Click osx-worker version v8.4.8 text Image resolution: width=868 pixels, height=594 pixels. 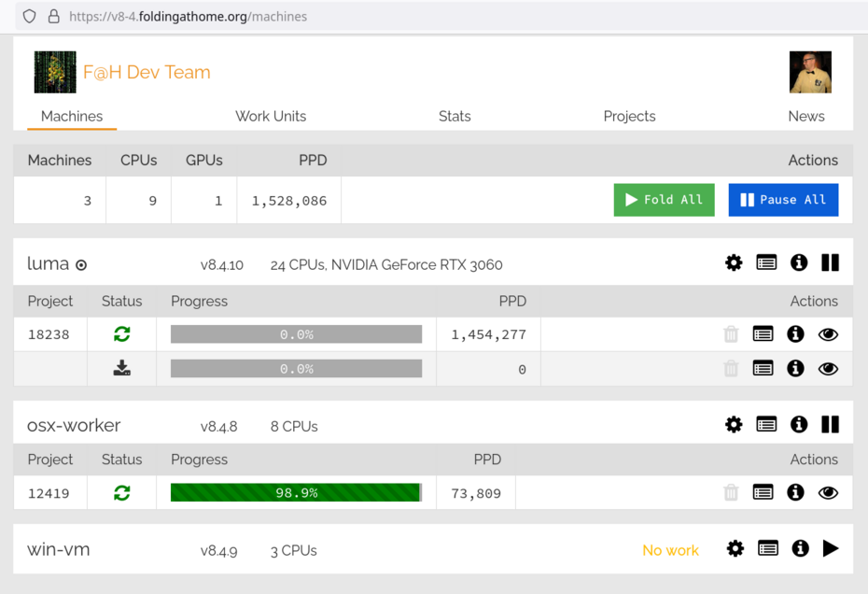[218, 427]
